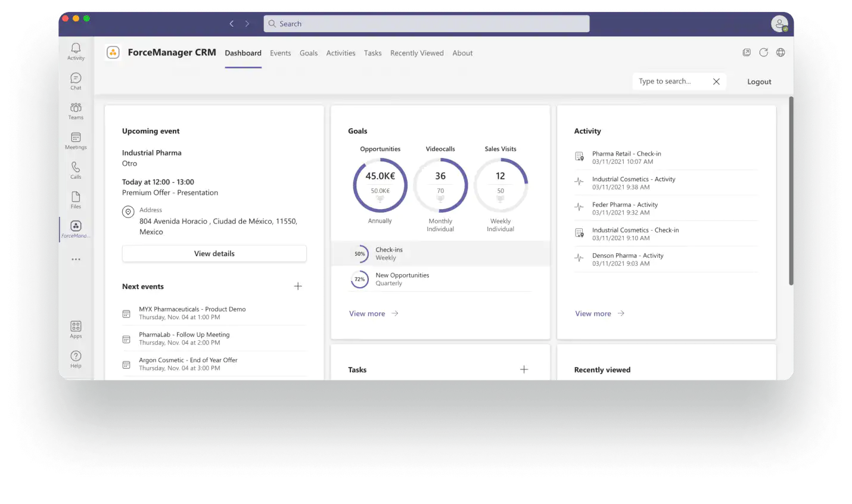Switch to the Recently Viewed tab

417,53
